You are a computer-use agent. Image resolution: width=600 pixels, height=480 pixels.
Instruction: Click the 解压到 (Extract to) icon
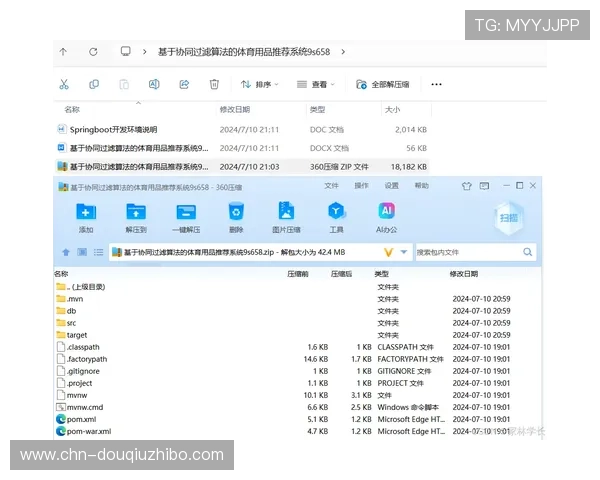click(136, 212)
